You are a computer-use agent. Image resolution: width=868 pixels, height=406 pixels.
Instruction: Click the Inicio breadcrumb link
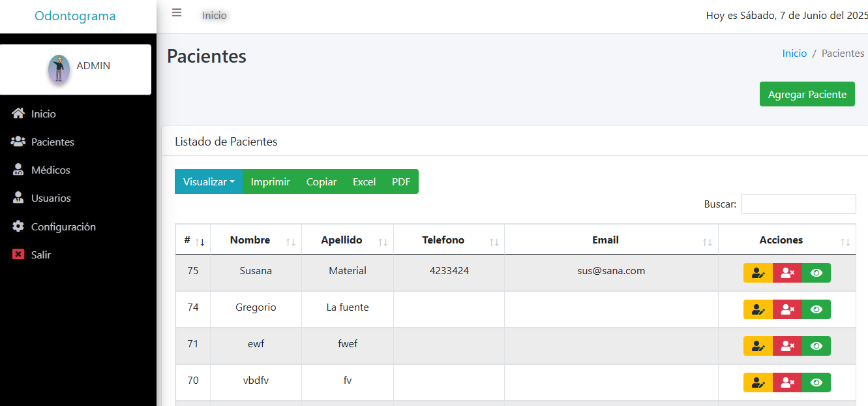coord(794,54)
